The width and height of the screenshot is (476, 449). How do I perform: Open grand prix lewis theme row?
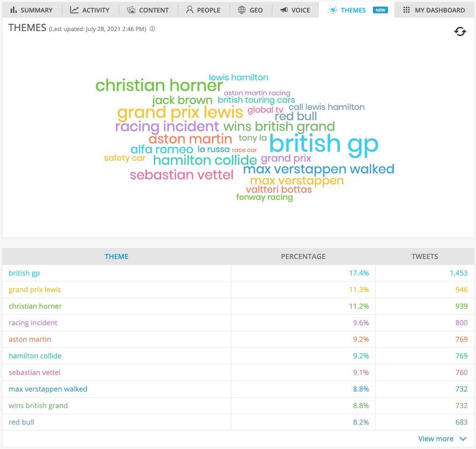tap(238, 289)
